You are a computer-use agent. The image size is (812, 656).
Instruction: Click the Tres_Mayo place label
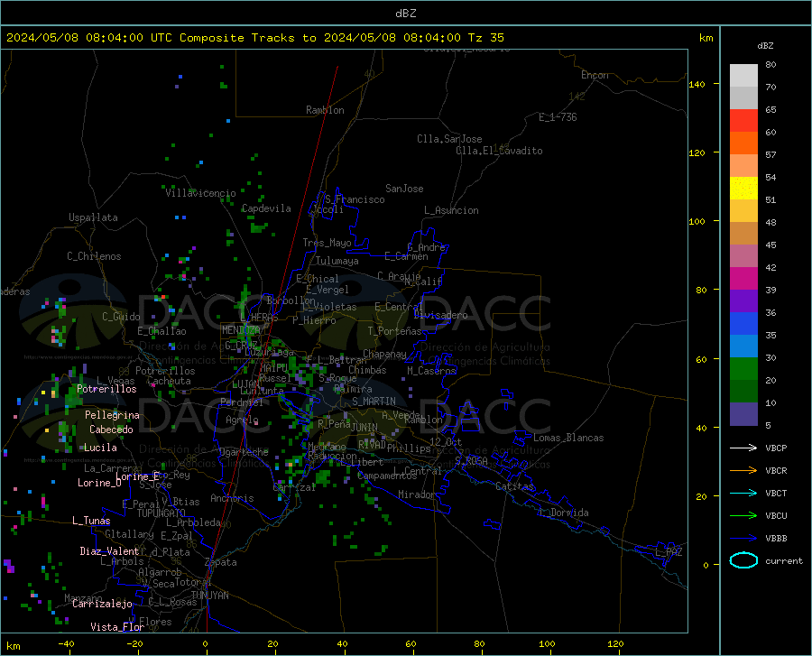click(327, 243)
